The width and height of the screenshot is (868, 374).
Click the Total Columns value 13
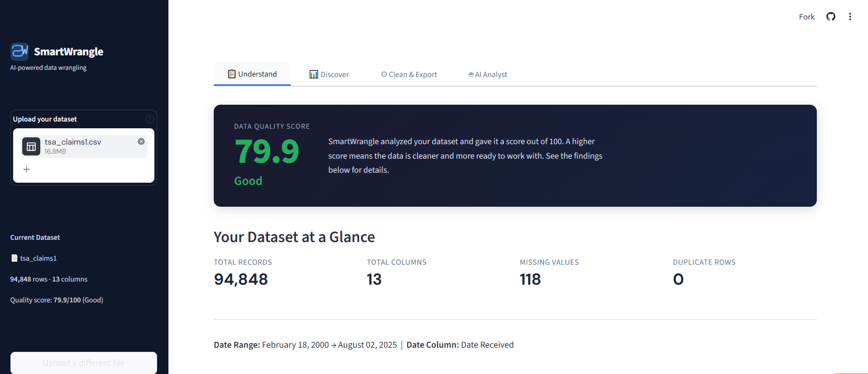point(374,279)
